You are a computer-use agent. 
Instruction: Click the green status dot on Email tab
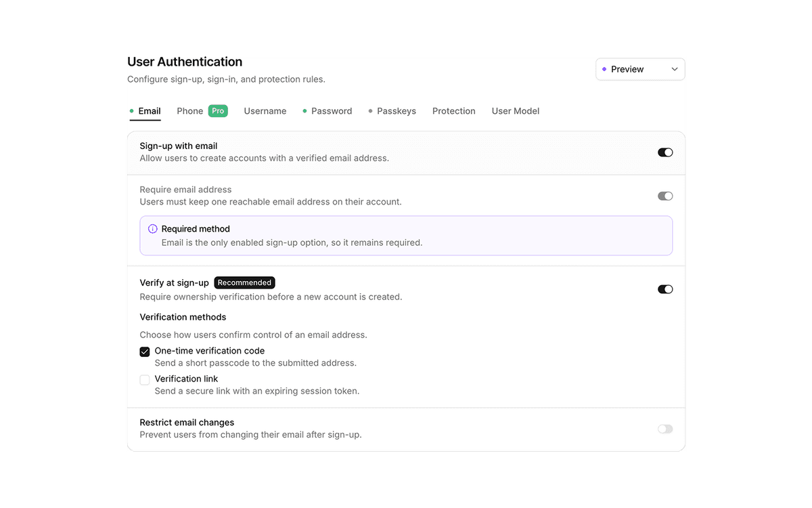tap(132, 111)
